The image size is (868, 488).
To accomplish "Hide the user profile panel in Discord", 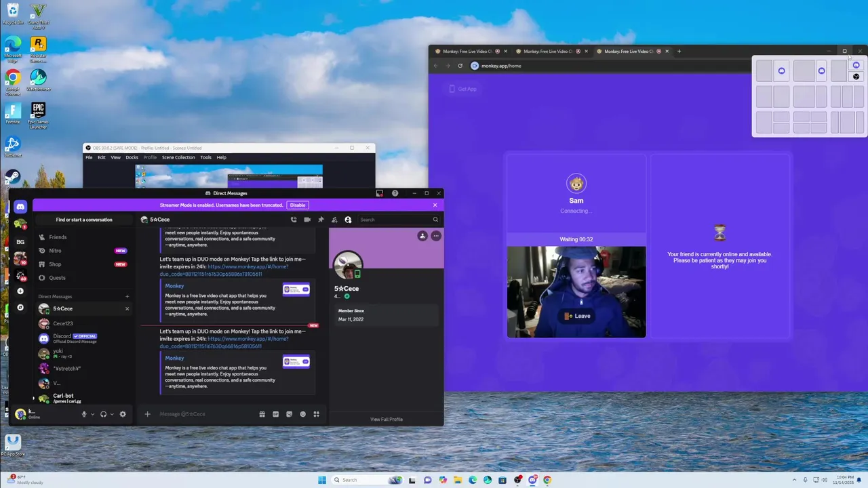I will click(x=348, y=220).
